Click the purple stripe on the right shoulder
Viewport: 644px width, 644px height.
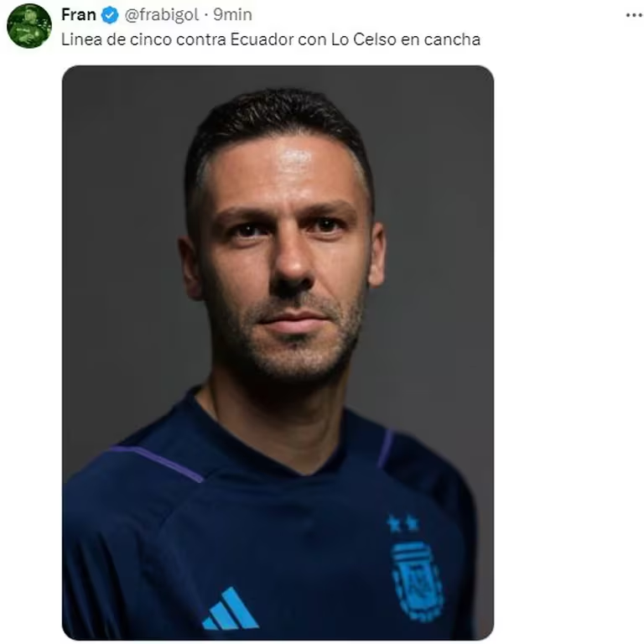385,449
